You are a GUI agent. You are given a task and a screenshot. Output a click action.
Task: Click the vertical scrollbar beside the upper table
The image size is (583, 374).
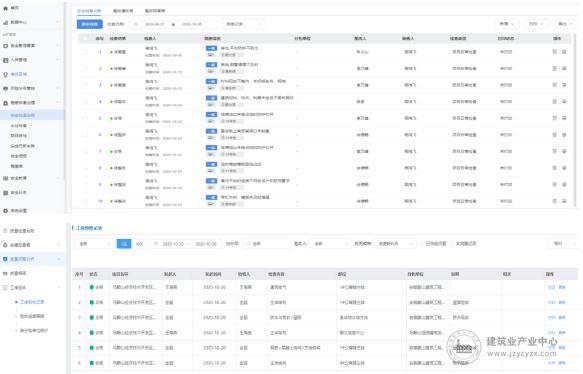coord(575,121)
